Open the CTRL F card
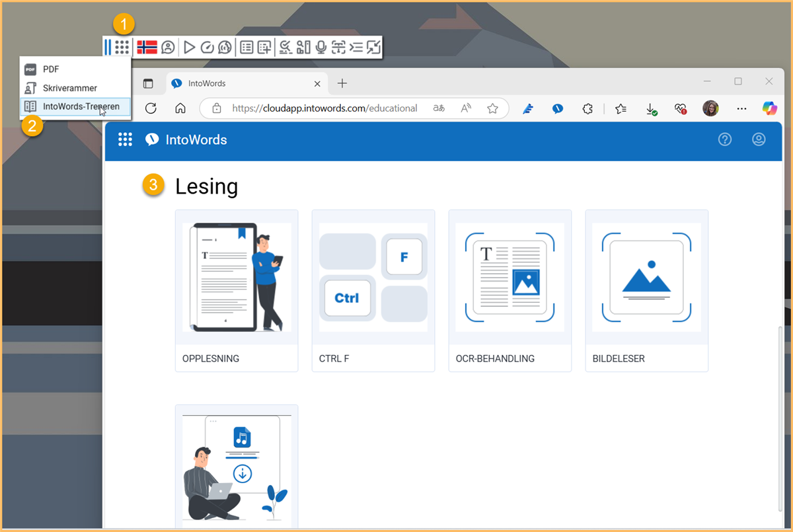 373,291
